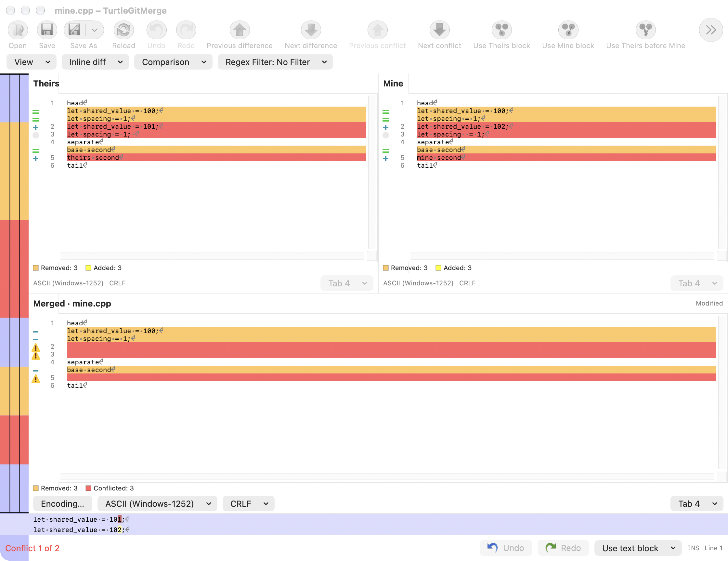
Task: Open the CRLF line ending dropdown
Action: (249, 504)
